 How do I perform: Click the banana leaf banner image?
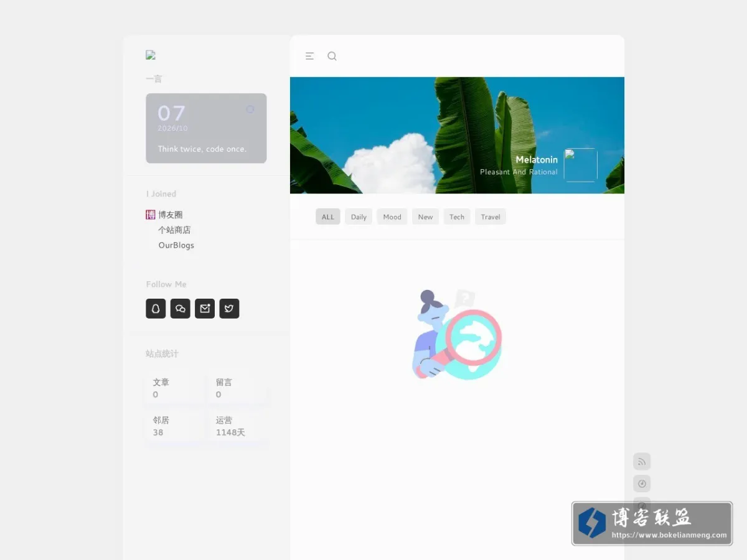point(457,135)
